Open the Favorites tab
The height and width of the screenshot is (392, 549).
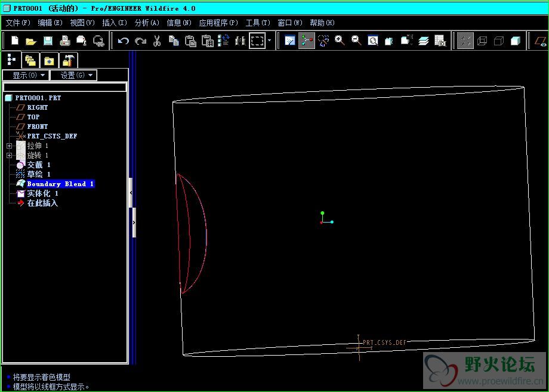(x=49, y=60)
